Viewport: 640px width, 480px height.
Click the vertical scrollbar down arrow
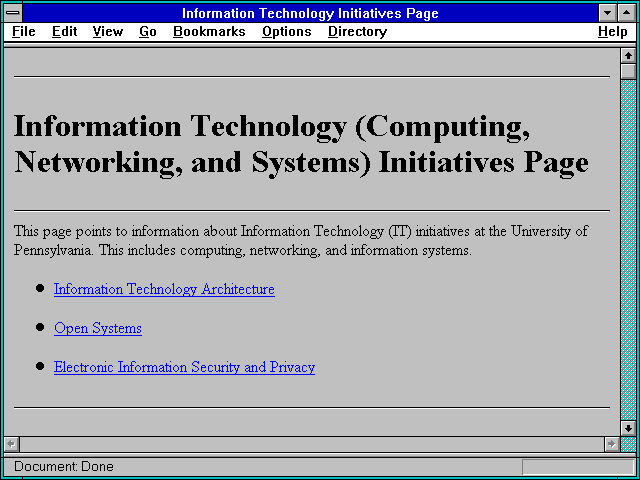tap(628, 428)
